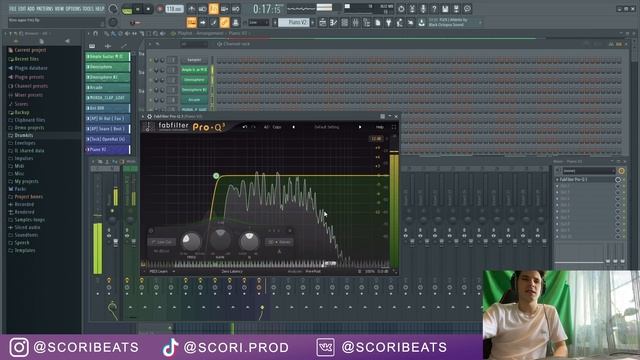Open the Piano V2 pattern selector
This screenshot has height=360, width=640.
[294, 22]
